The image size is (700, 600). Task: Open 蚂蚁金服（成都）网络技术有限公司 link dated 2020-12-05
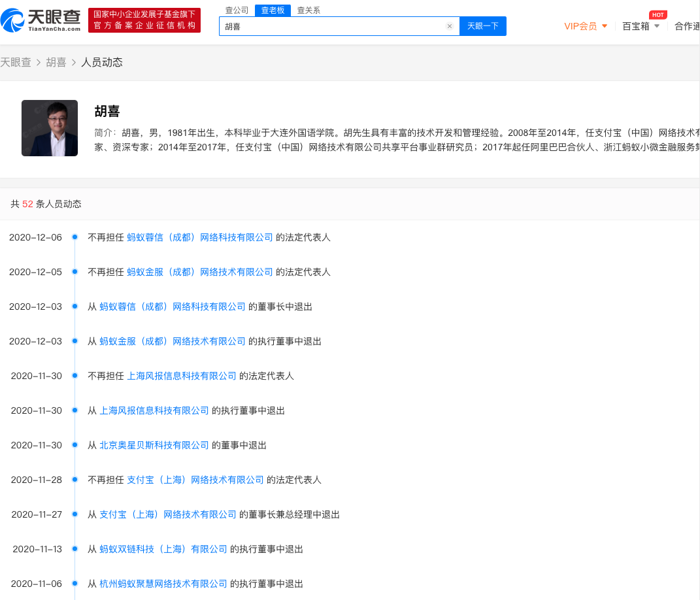click(199, 273)
